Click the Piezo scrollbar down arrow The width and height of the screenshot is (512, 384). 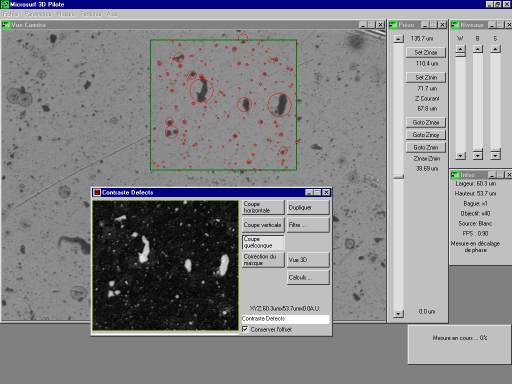(398, 314)
